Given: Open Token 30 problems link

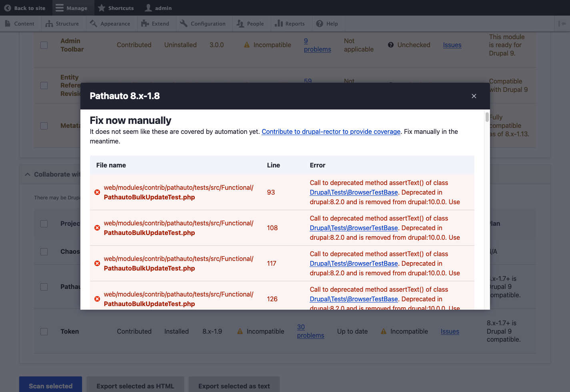Looking at the screenshot, I should (310, 331).
